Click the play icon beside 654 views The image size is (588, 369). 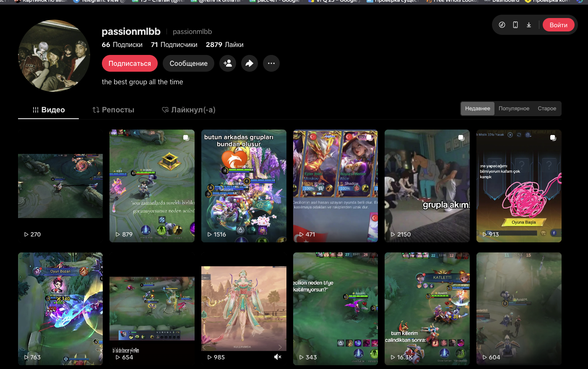pyautogui.click(x=118, y=357)
